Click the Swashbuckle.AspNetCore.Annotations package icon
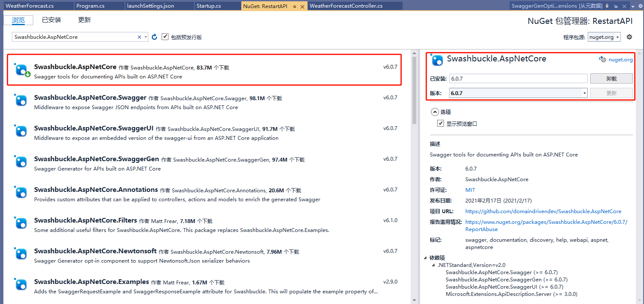The width and height of the screenshot is (644, 304). point(21,193)
